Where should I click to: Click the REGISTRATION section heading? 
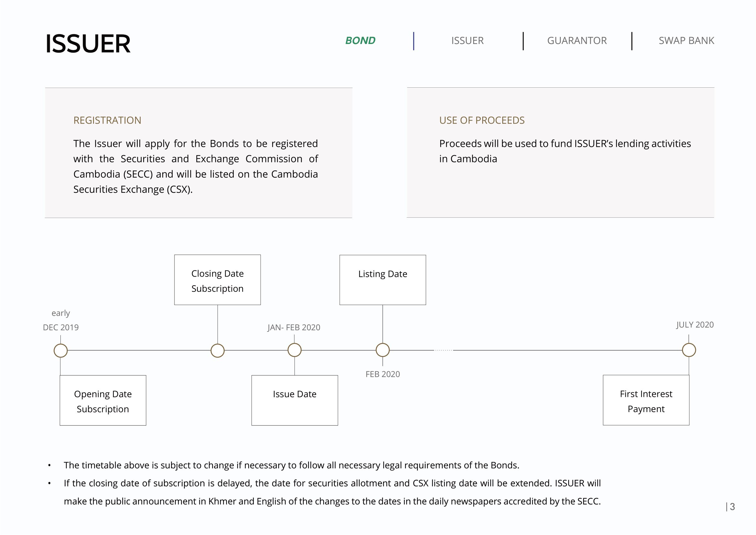[x=107, y=120]
